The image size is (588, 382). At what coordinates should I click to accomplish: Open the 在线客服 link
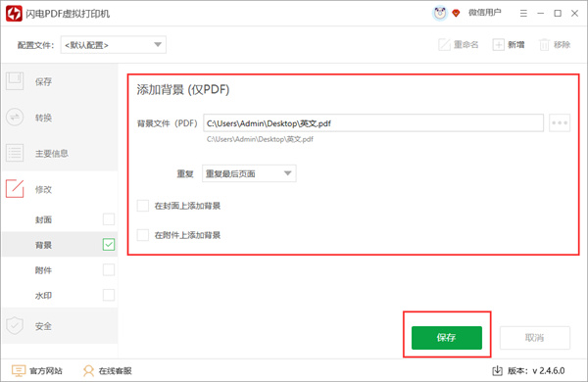tap(115, 371)
